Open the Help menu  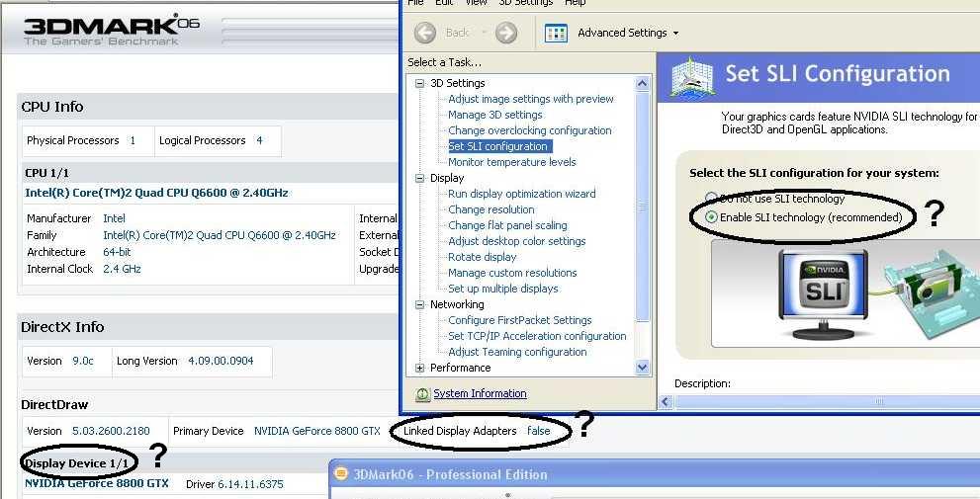[x=576, y=3]
